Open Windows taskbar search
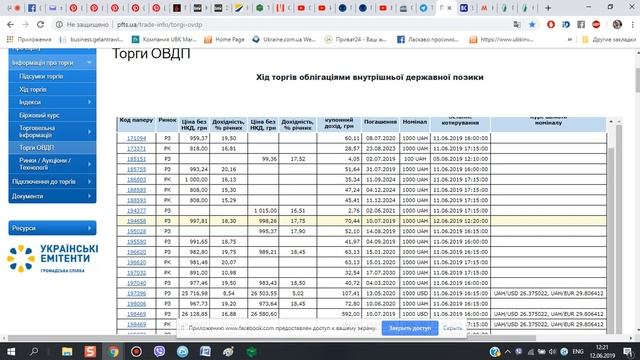This screenshot has width=640, height=360. tap(34, 351)
